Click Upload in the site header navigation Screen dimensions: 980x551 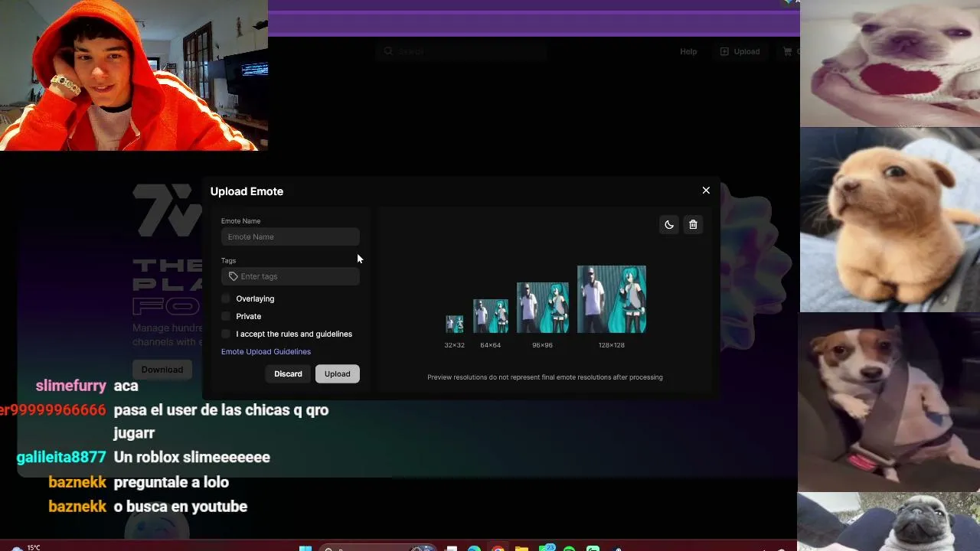tap(740, 51)
